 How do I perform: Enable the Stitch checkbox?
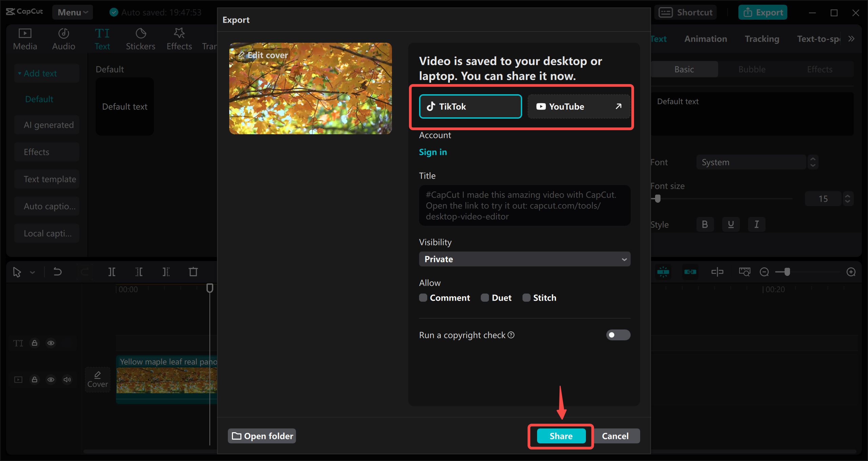(x=526, y=298)
